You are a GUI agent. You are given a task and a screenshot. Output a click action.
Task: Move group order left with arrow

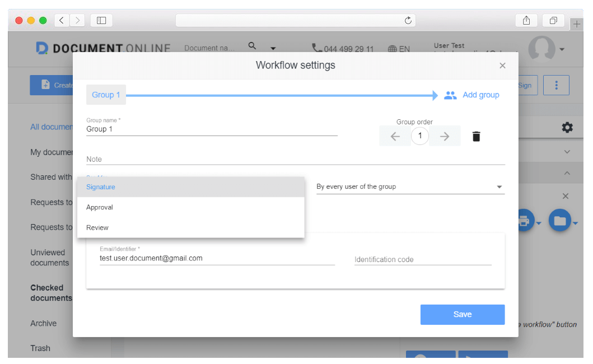tap(395, 136)
